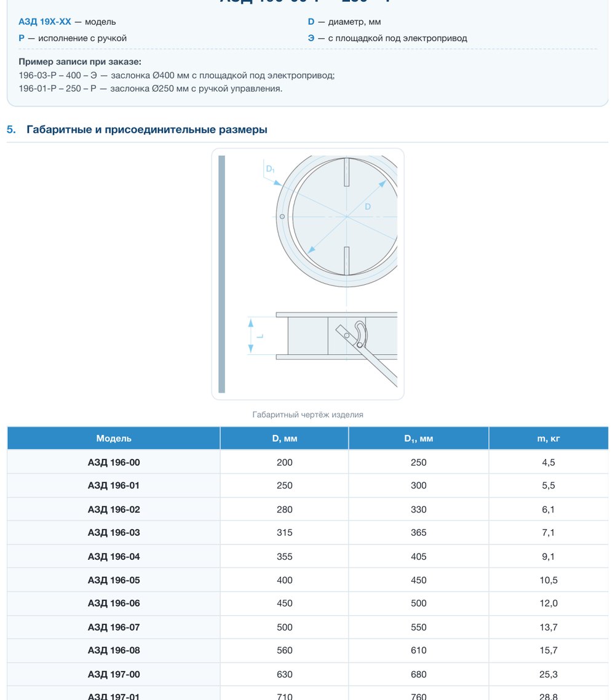Click D value 200 for АЗД 196-00
The image size is (615, 700).
pos(284,463)
